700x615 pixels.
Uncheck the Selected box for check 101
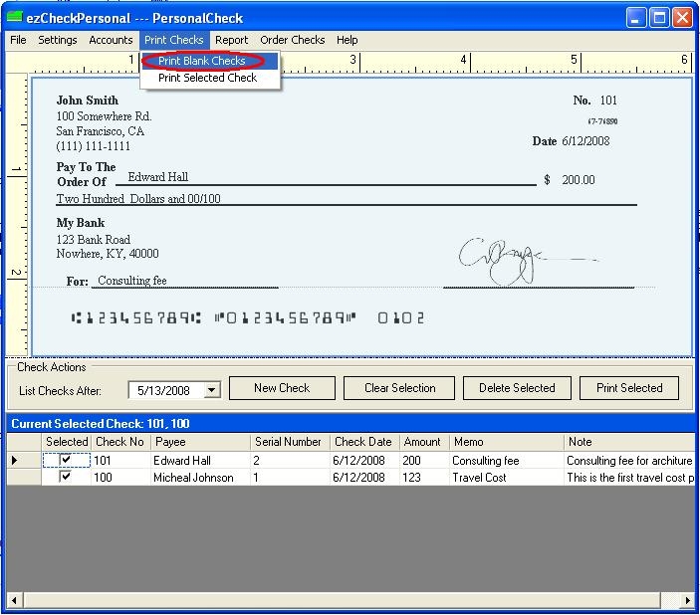pyautogui.click(x=66, y=461)
